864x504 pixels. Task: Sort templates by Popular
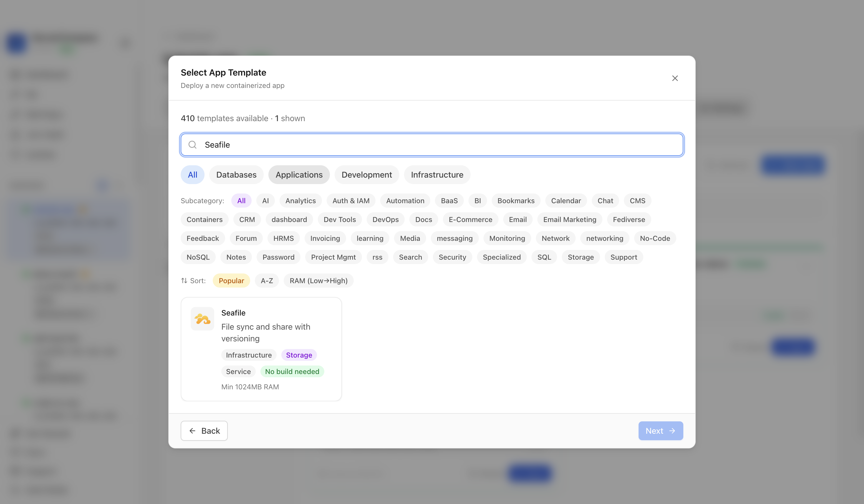pyautogui.click(x=231, y=281)
